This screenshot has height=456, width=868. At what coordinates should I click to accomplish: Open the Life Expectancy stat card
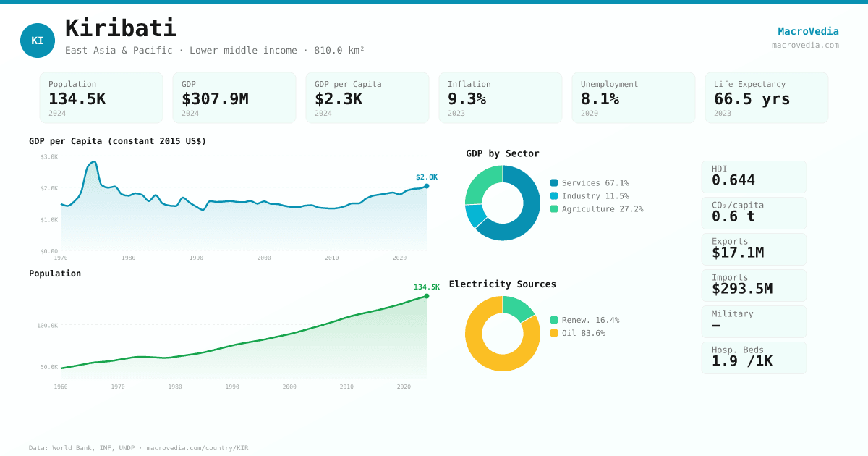click(767, 98)
